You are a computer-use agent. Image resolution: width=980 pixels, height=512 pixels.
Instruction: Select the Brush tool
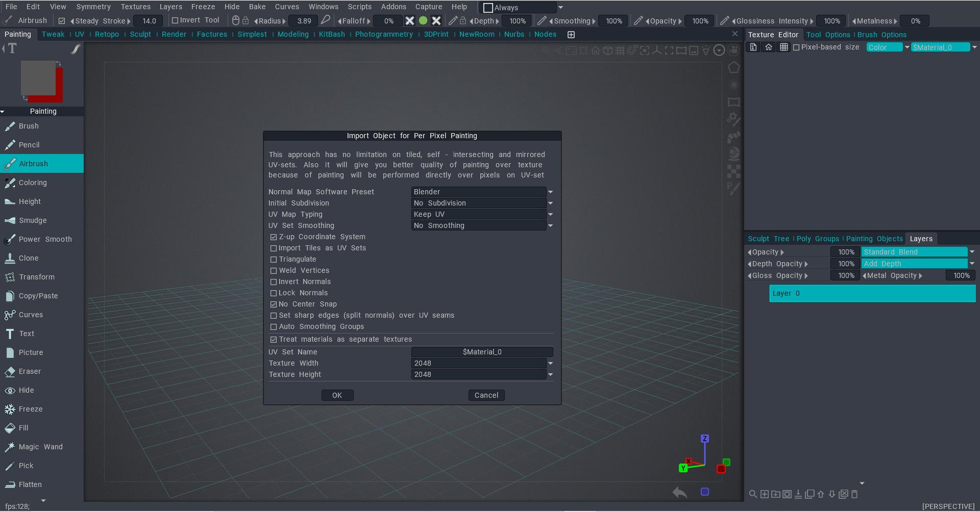29,126
